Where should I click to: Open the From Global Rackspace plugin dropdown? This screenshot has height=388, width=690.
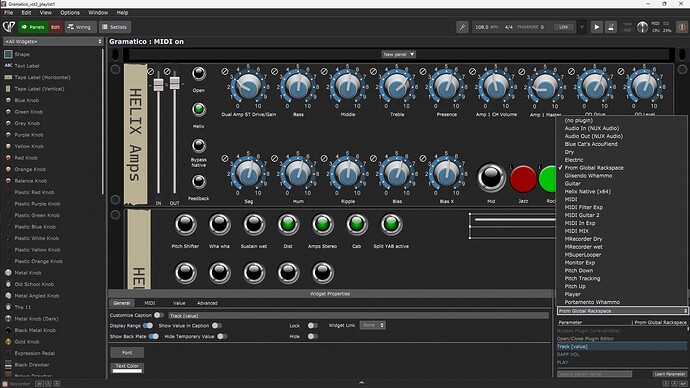pyautogui.click(x=622, y=311)
